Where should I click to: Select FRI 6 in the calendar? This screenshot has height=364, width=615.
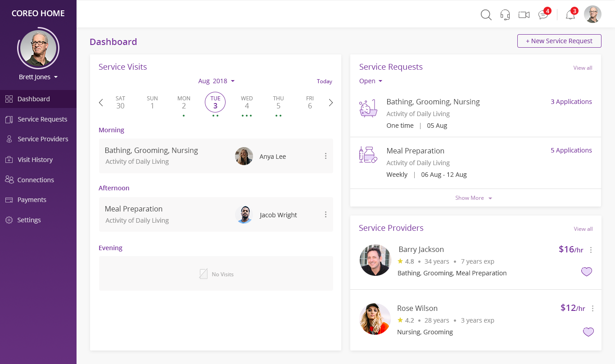point(310,103)
